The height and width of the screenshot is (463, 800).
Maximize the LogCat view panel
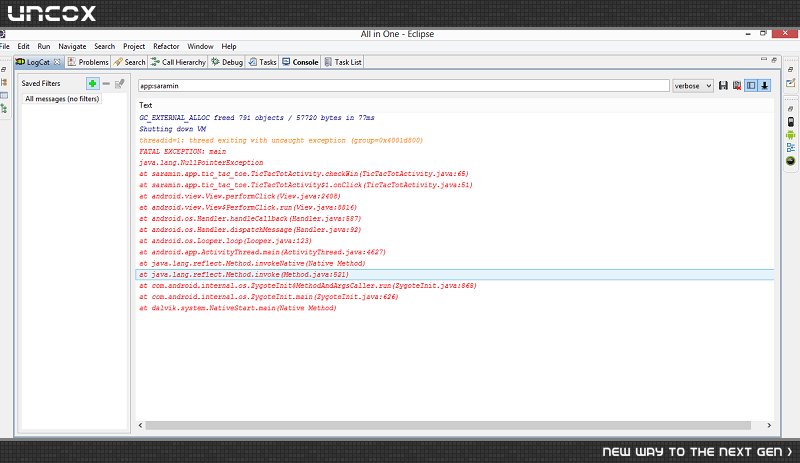pyautogui.click(x=774, y=60)
